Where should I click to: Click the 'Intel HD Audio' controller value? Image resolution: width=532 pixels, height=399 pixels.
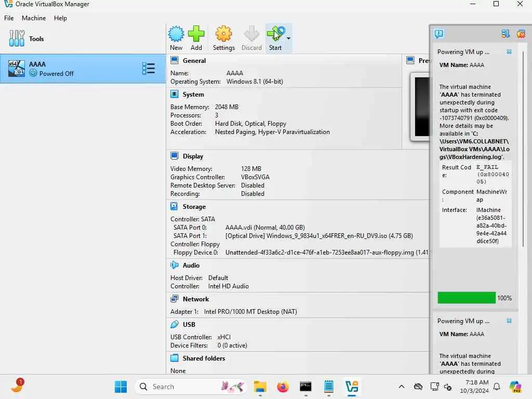[229, 286]
